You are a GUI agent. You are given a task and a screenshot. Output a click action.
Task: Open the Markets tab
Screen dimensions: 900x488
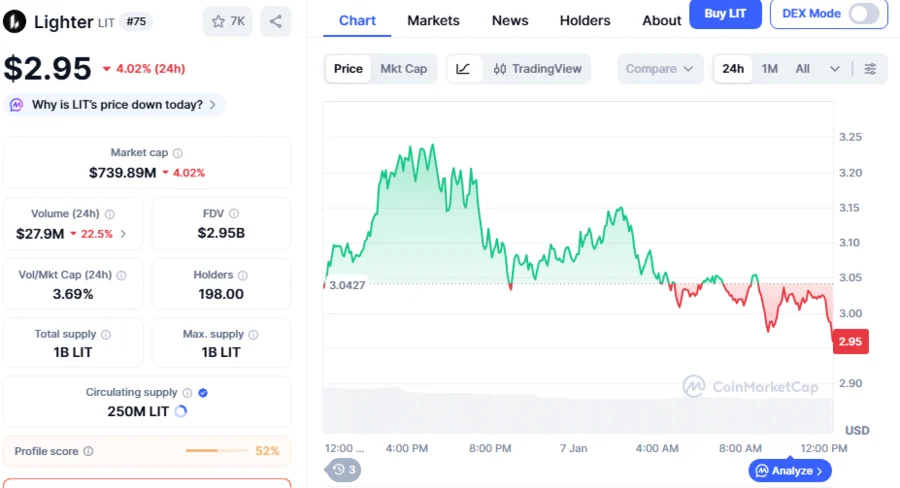[434, 20]
